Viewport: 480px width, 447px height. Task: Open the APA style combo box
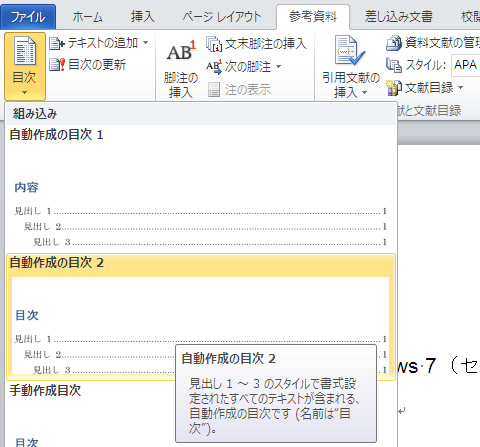466,65
